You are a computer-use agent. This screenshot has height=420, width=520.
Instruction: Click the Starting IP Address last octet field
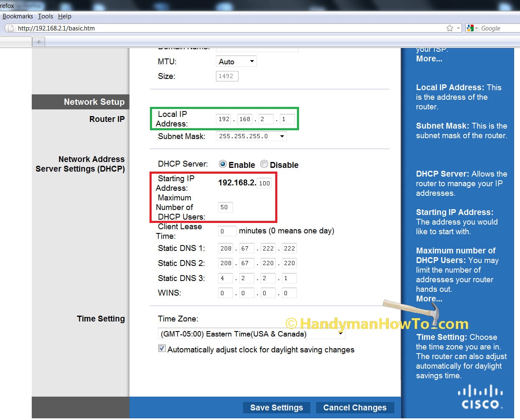click(264, 183)
